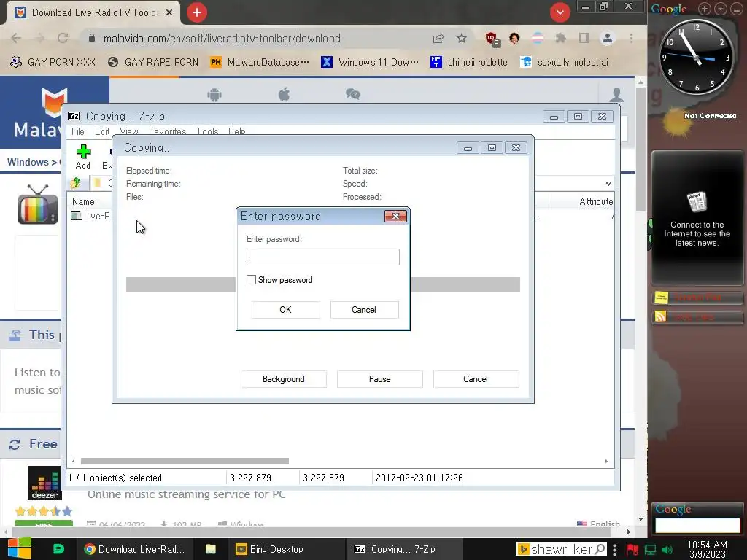Click the Malavida user account icon

(616, 95)
